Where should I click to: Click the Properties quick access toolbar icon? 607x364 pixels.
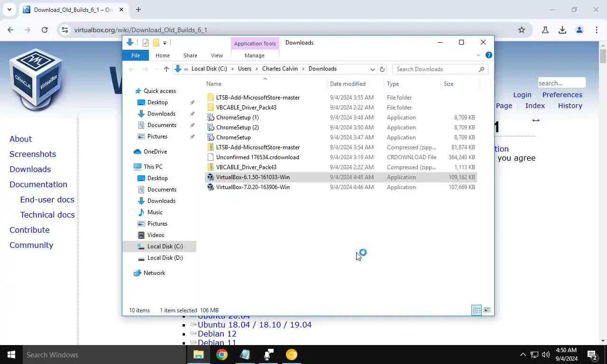click(146, 43)
